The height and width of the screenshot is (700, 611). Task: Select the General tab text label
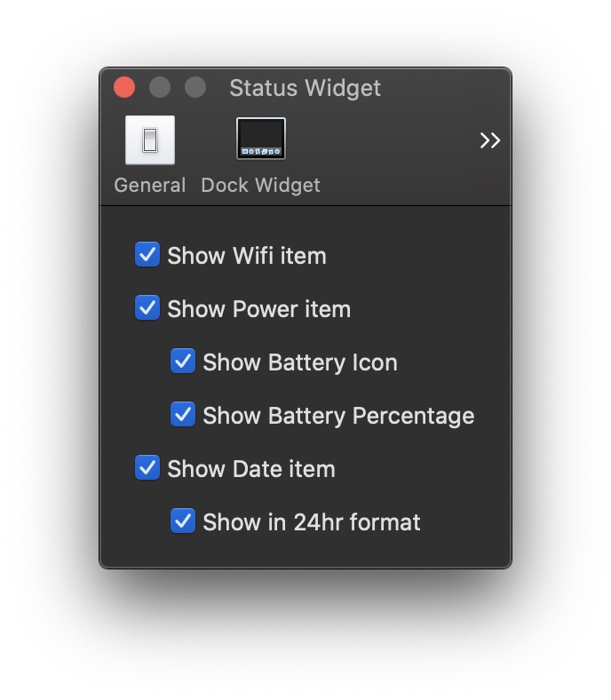[x=150, y=186]
